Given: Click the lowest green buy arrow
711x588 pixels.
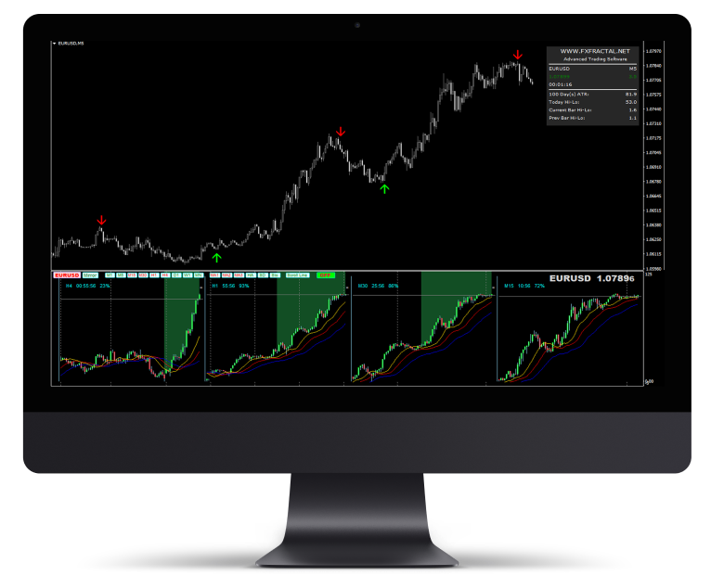Looking at the screenshot, I should (216, 257).
